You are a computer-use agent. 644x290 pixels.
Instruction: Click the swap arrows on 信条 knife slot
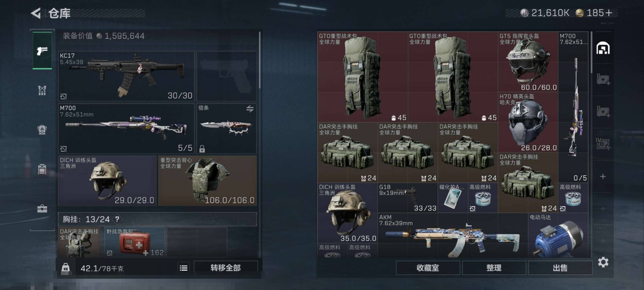pyautogui.click(x=250, y=108)
